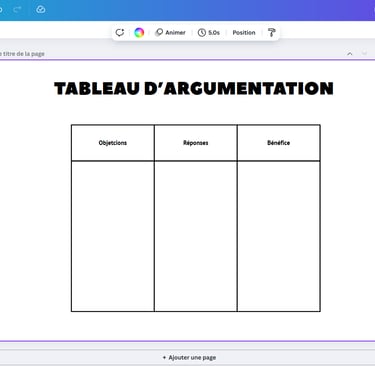The image size is (375, 366).
Task: Open the Animer animation panel
Action: click(170, 32)
